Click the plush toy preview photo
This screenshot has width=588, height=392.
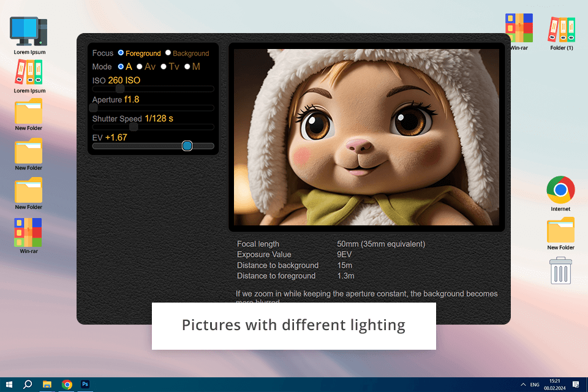[x=366, y=137]
